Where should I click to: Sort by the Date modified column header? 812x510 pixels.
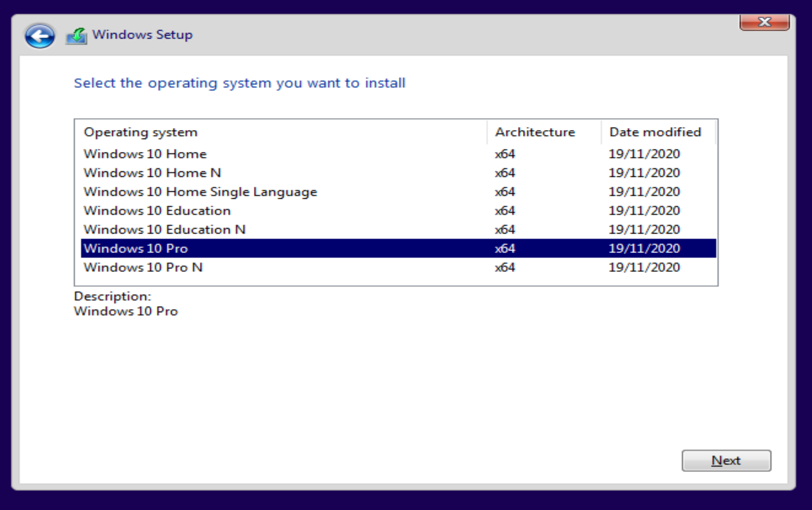pyautogui.click(x=658, y=132)
